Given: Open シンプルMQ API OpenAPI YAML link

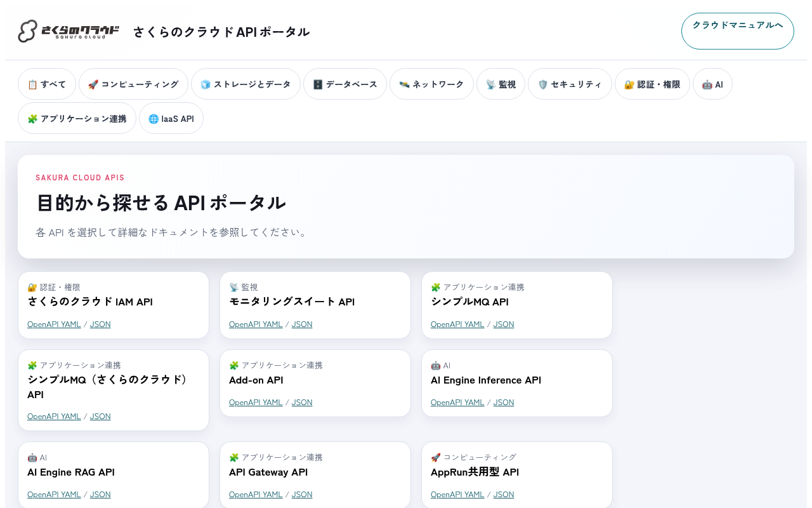Looking at the screenshot, I should 457,324.
